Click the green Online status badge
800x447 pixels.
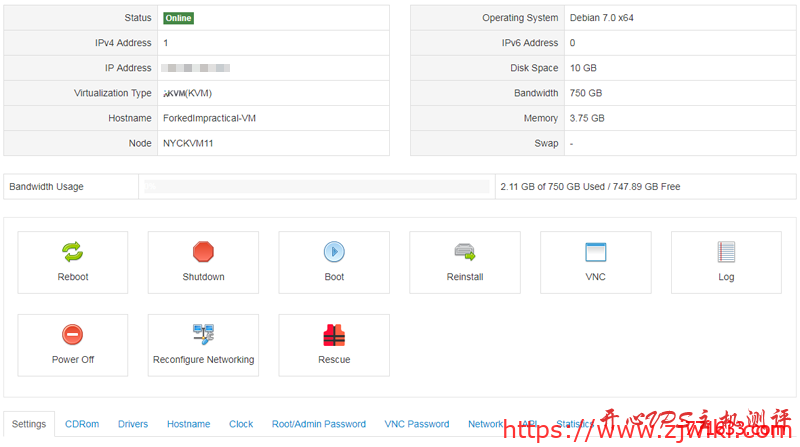click(x=179, y=18)
